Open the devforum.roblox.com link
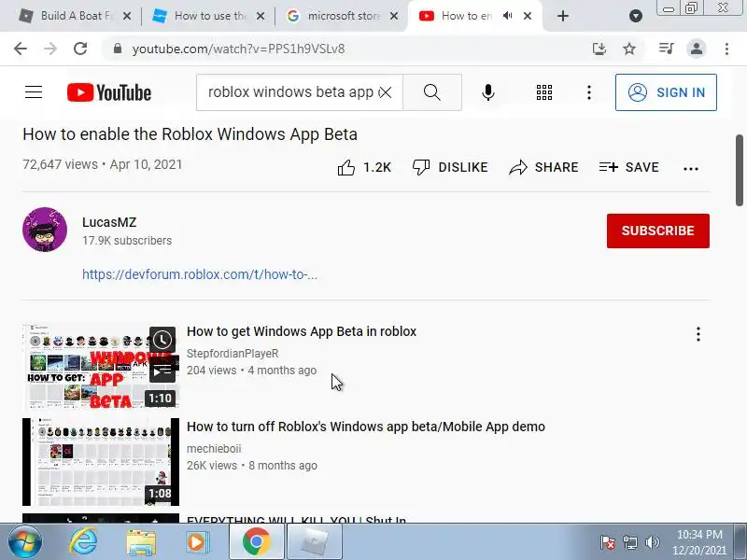 click(200, 274)
